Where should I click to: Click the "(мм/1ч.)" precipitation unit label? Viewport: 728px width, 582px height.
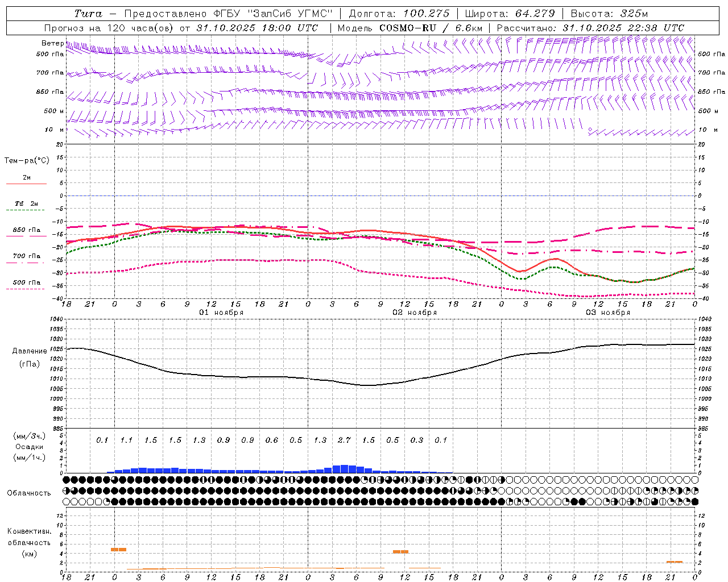pos(29,458)
